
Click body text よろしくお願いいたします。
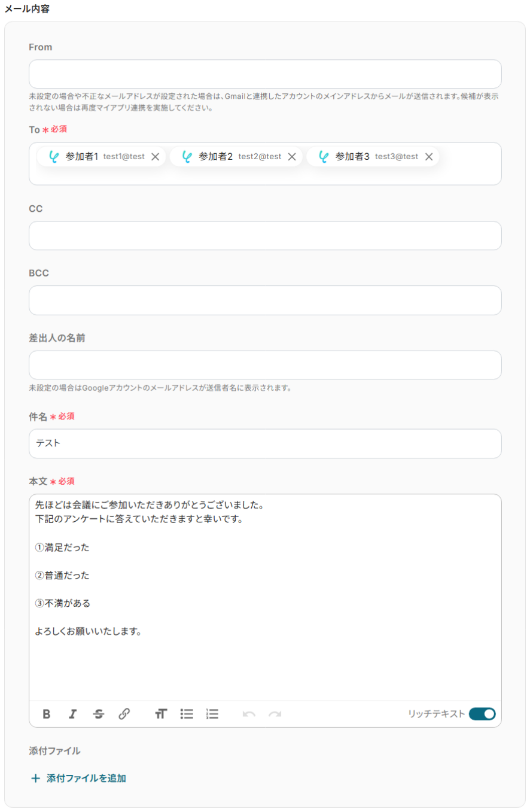tap(89, 631)
